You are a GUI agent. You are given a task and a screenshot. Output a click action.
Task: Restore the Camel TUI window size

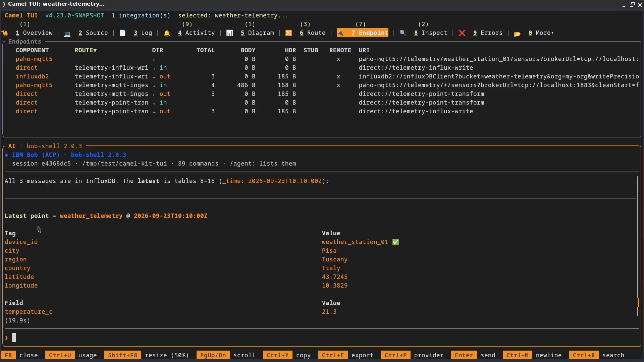tap(632, 4)
